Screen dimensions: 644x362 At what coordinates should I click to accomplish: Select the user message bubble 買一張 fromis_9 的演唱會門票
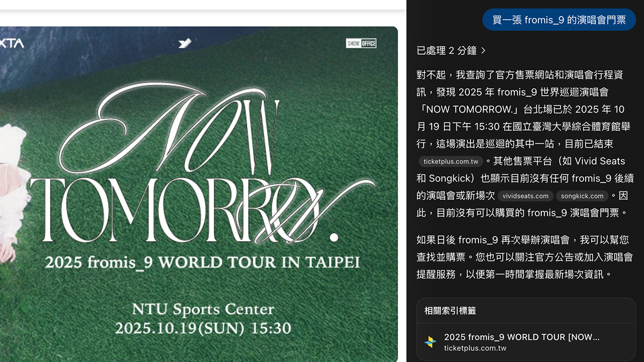[x=559, y=20]
